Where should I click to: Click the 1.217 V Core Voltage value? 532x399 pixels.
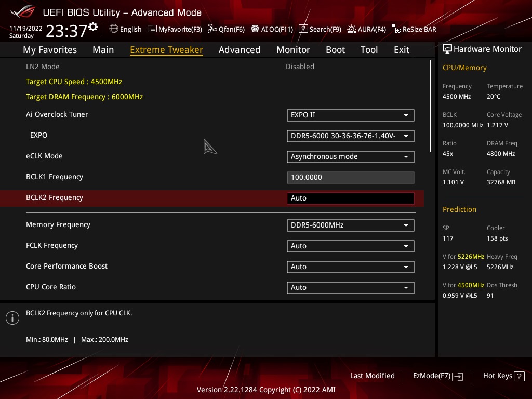click(x=497, y=125)
